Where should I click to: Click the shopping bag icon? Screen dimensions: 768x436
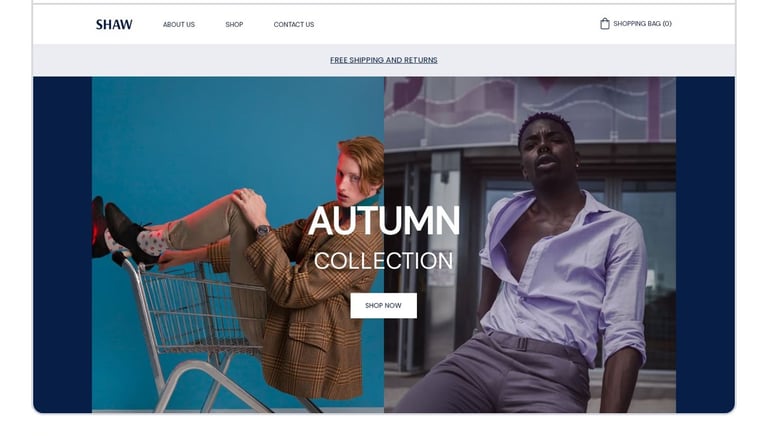[604, 24]
